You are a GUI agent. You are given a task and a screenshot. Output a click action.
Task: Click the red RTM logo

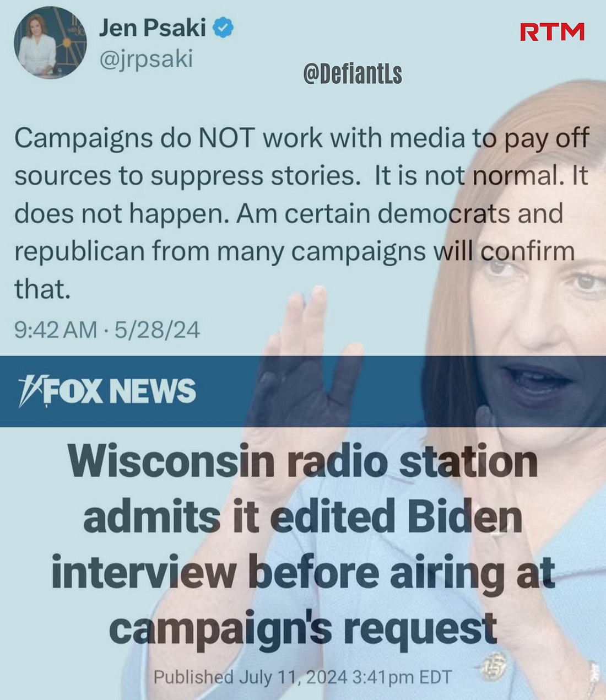(553, 32)
